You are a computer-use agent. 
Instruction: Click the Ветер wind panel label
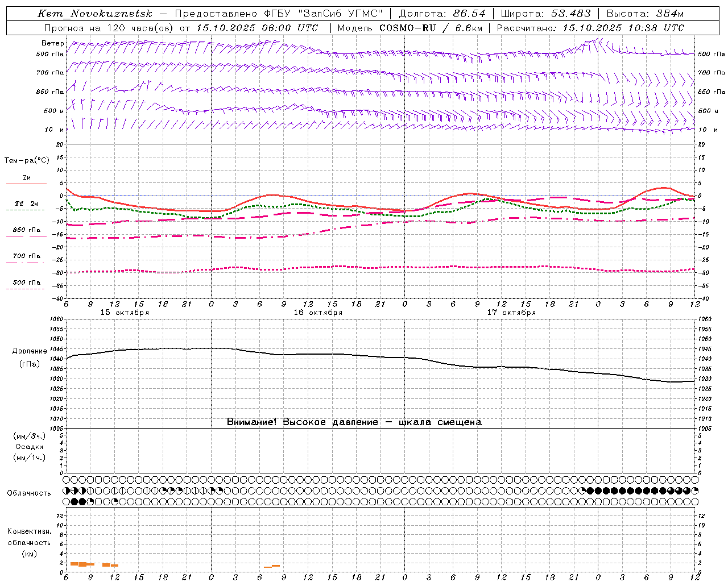52,43
